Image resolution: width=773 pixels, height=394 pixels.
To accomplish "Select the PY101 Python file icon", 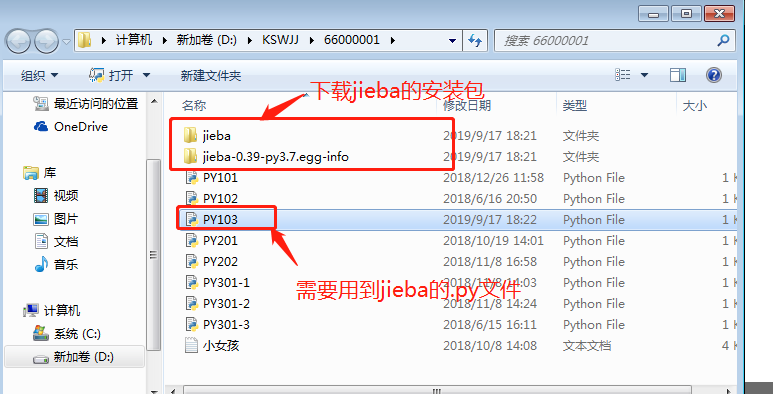I will [x=191, y=178].
